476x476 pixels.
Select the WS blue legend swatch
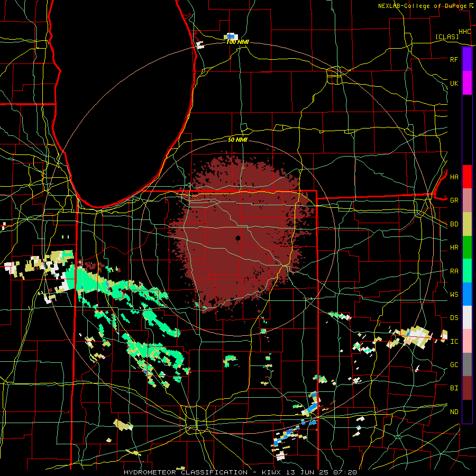tap(467, 294)
